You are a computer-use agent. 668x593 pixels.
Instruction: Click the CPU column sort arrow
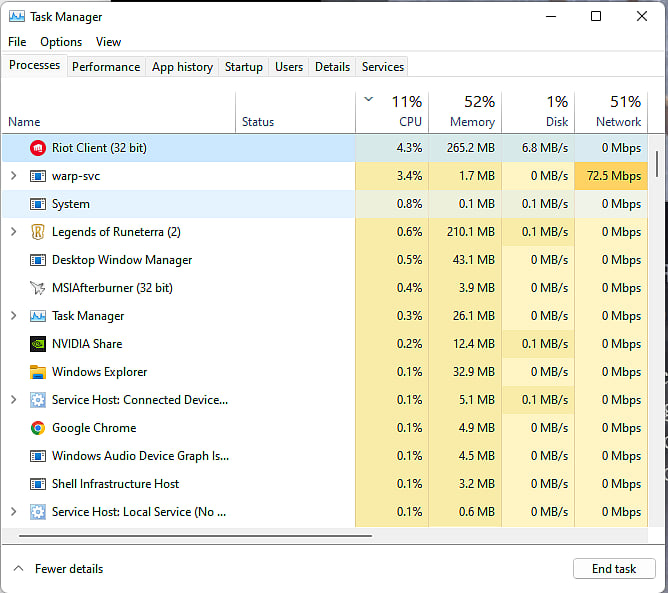click(x=369, y=99)
